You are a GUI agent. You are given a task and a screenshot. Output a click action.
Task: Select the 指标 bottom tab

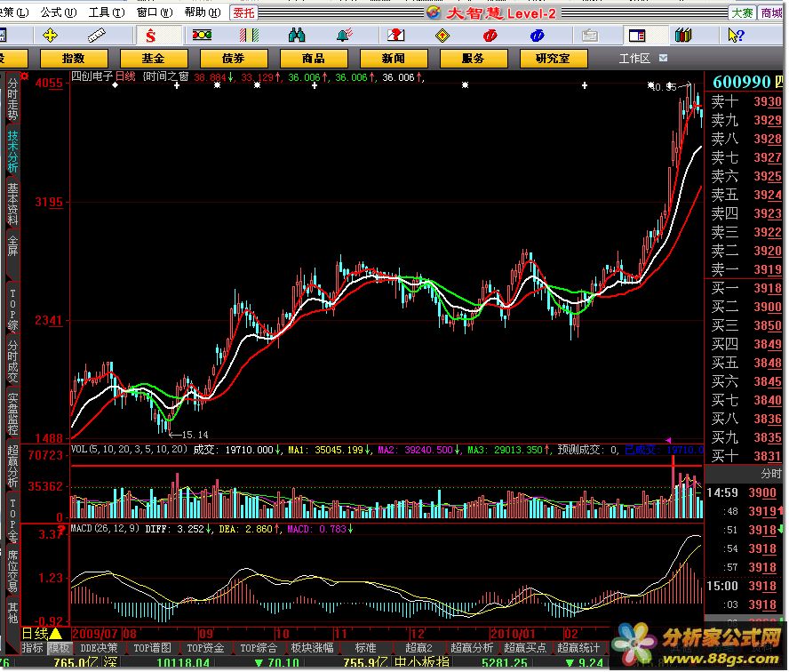(x=33, y=648)
